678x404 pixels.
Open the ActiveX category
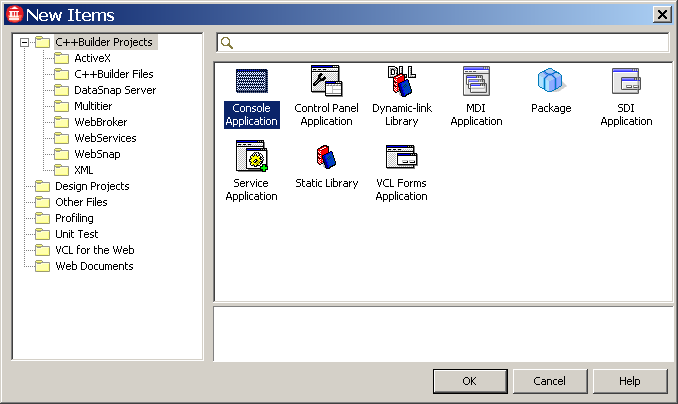click(92, 58)
